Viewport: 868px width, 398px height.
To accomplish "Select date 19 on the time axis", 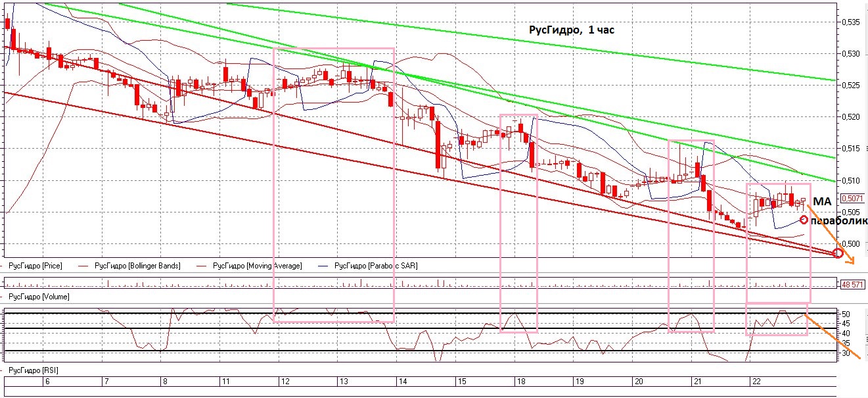I will [580, 382].
